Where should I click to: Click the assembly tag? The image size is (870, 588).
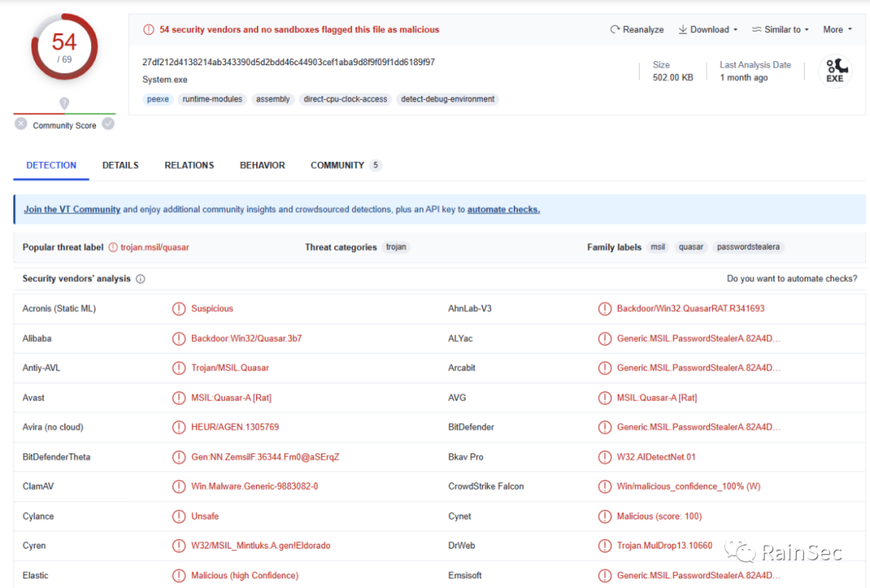(x=273, y=99)
